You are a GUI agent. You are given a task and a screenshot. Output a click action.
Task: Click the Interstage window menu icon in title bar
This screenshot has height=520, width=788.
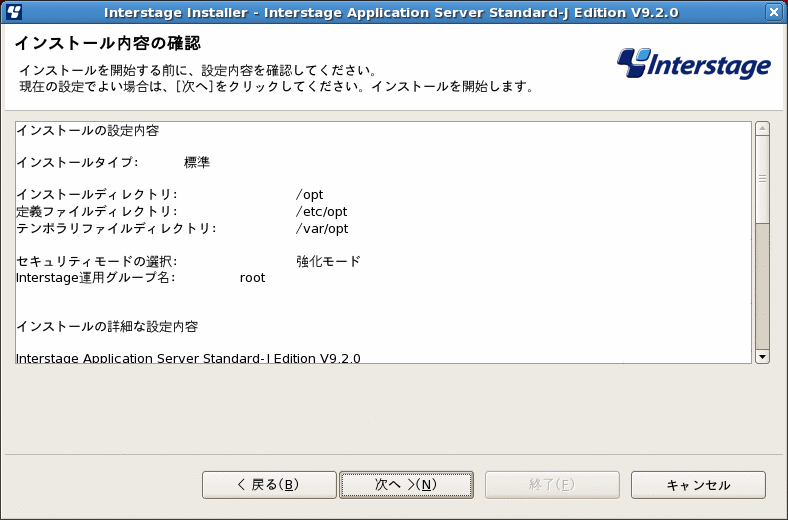(x=14, y=12)
